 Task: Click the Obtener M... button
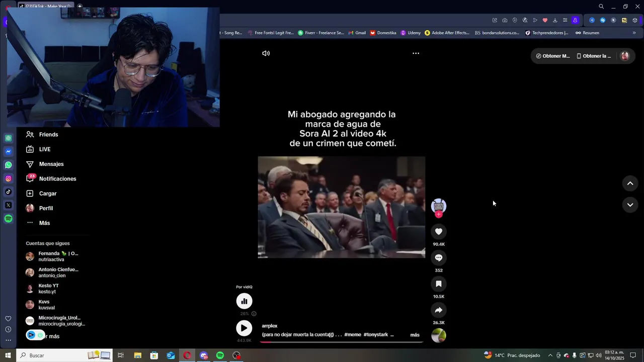(x=553, y=56)
